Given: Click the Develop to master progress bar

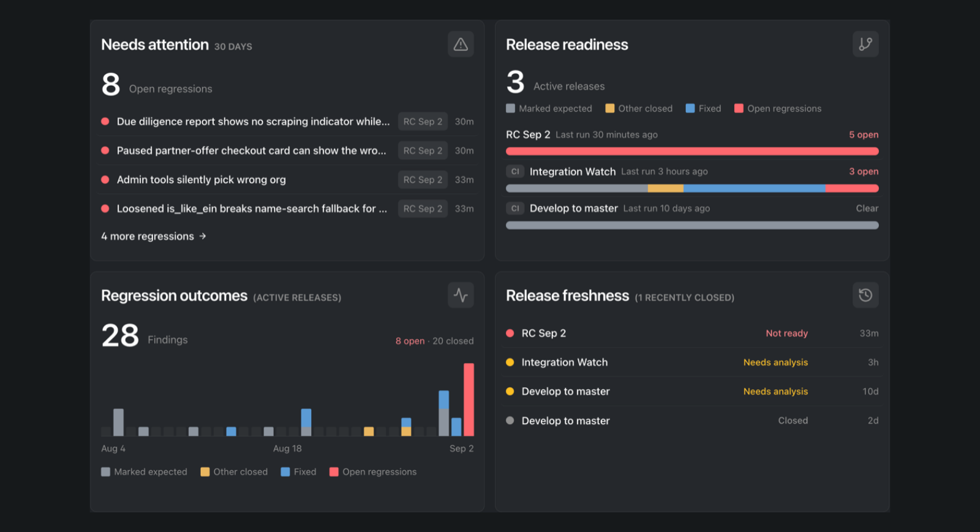Looking at the screenshot, I should (x=692, y=225).
